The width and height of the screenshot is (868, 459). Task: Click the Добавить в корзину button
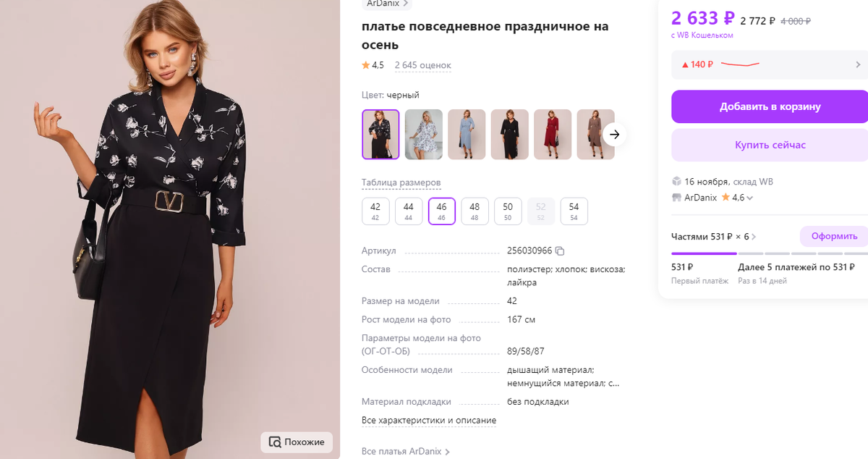pyautogui.click(x=769, y=106)
